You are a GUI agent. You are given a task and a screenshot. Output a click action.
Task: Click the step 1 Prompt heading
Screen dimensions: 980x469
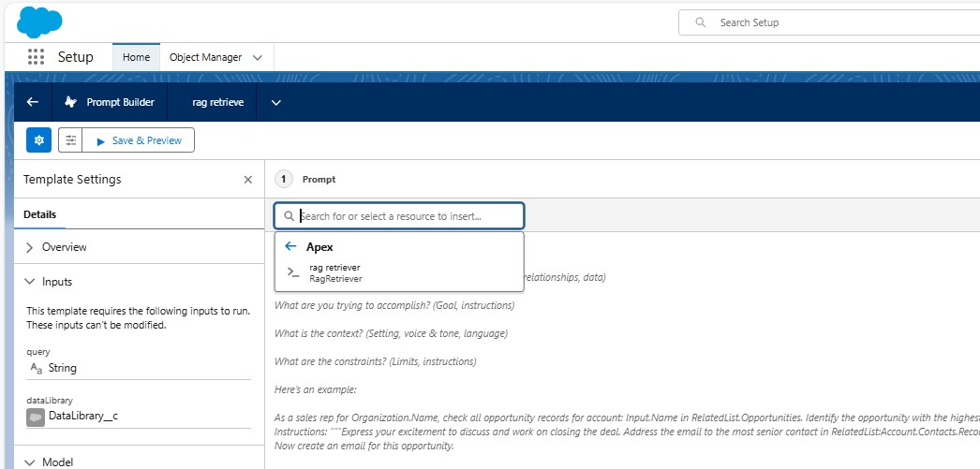(x=319, y=179)
